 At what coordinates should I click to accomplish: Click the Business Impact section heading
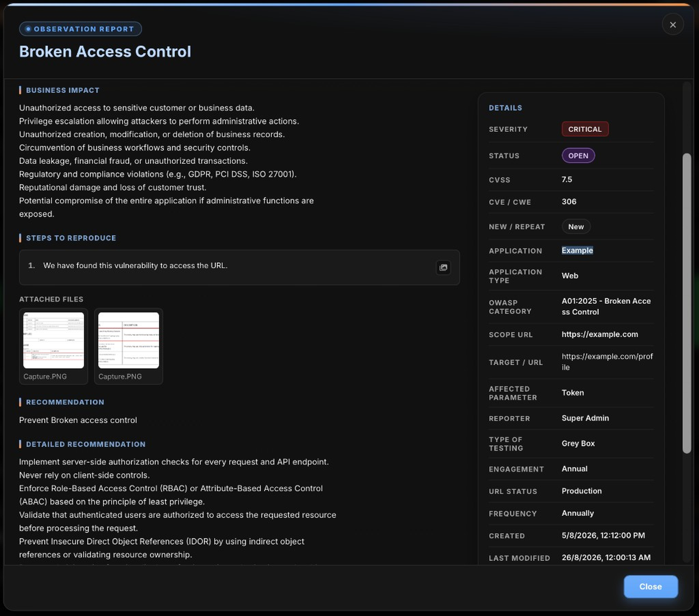pyautogui.click(x=62, y=90)
